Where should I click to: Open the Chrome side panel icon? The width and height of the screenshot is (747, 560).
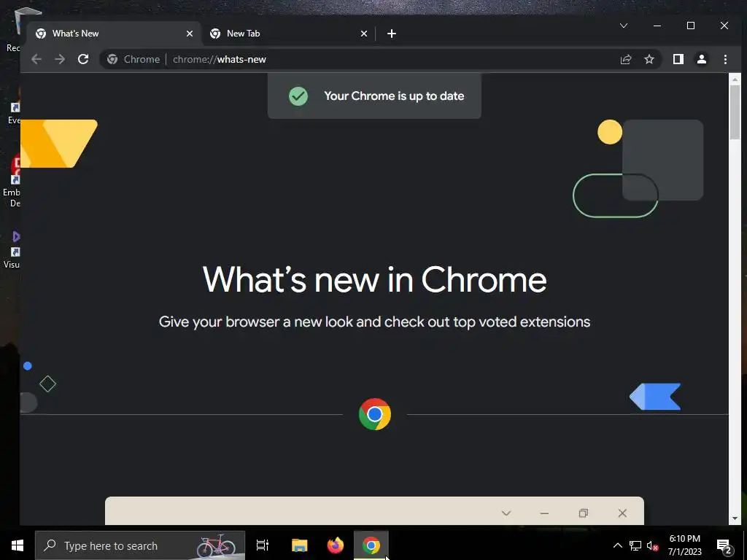click(678, 59)
